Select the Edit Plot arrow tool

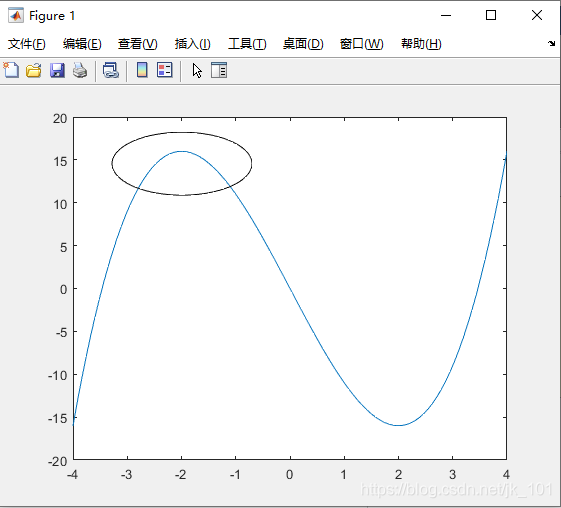click(197, 70)
